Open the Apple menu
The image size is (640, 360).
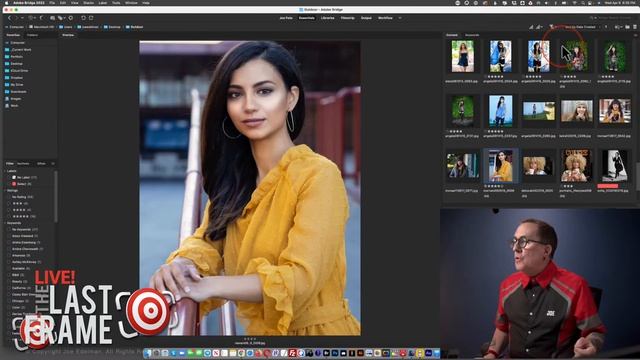click(x=6, y=3)
